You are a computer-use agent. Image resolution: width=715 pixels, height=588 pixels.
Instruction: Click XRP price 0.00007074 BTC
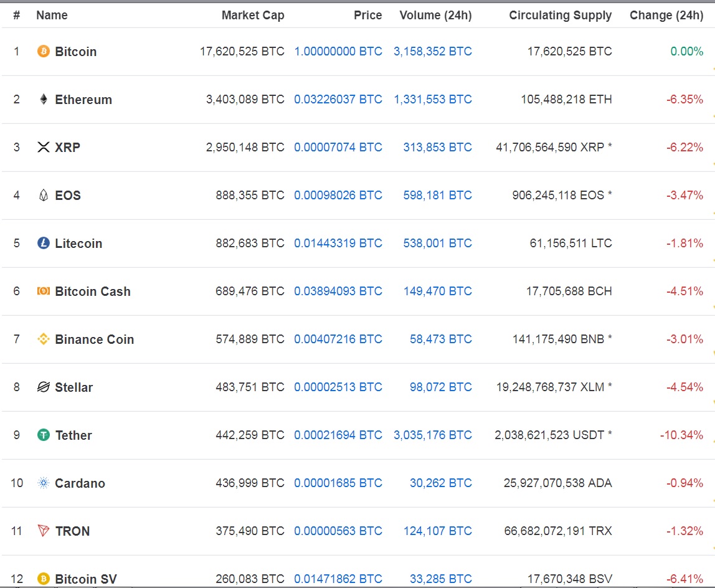point(338,147)
